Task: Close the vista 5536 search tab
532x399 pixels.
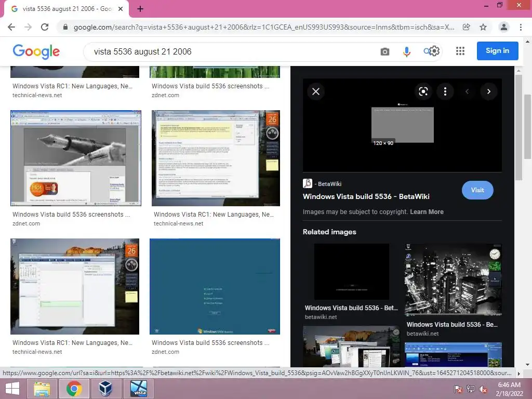Action: 121,9
